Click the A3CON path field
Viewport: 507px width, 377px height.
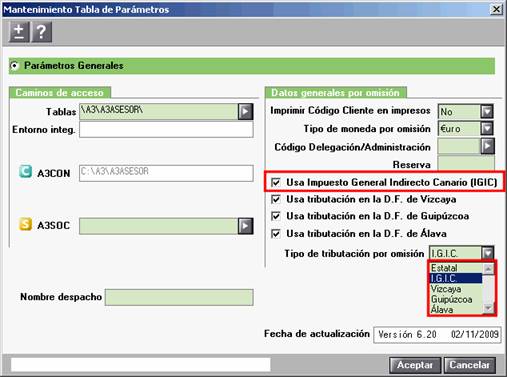click(166, 173)
